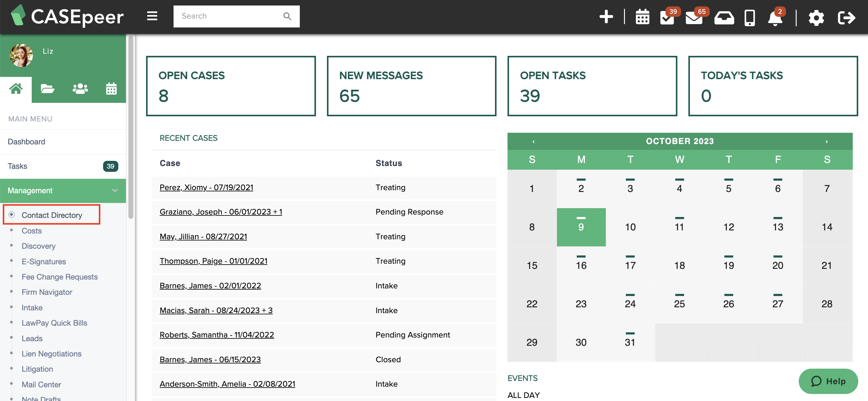
Task: Click the New Messages card
Action: coord(411,86)
